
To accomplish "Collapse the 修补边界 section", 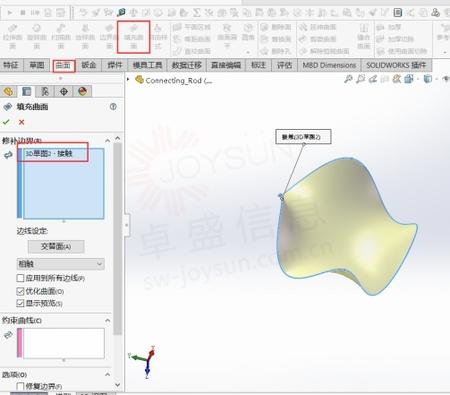I will click(108, 141).
